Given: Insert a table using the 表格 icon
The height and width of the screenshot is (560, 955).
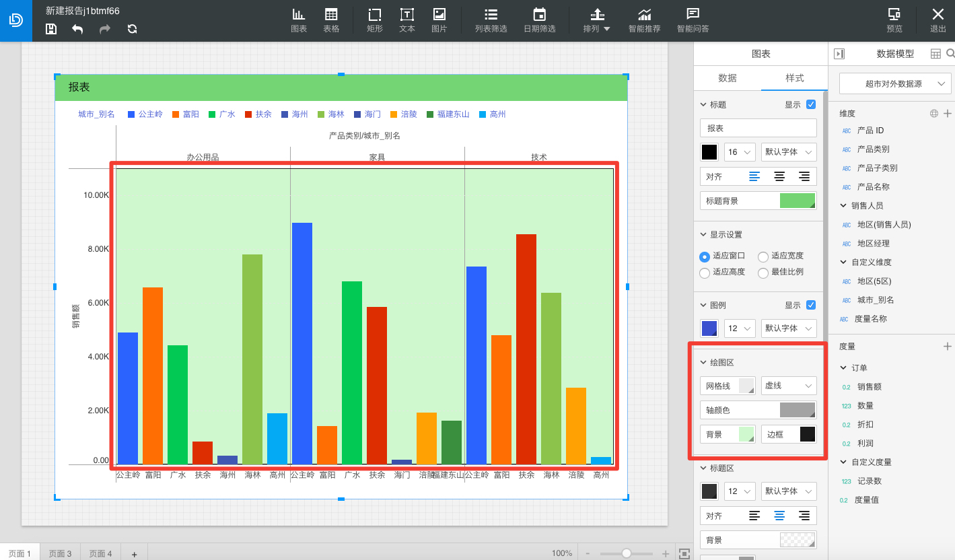Looking at the screenshot, I should click(x=331, y=20).
